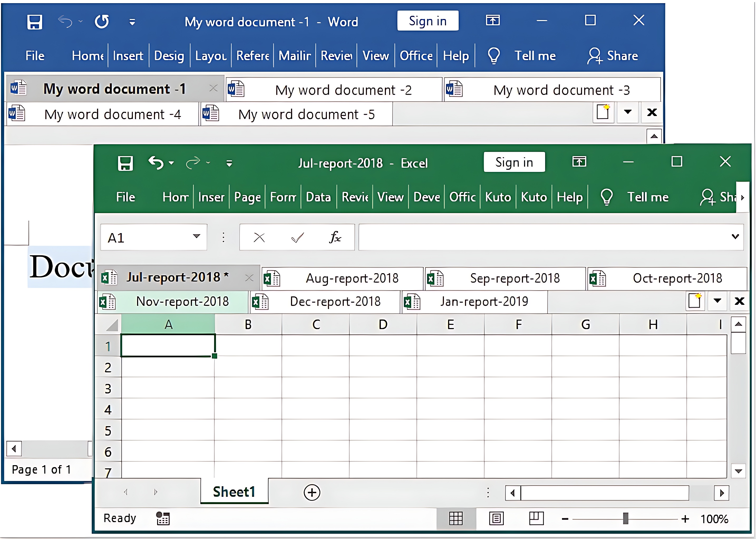Select the Save icon in Excel
The height and width of the screenshot is (539, 756).
125,162
